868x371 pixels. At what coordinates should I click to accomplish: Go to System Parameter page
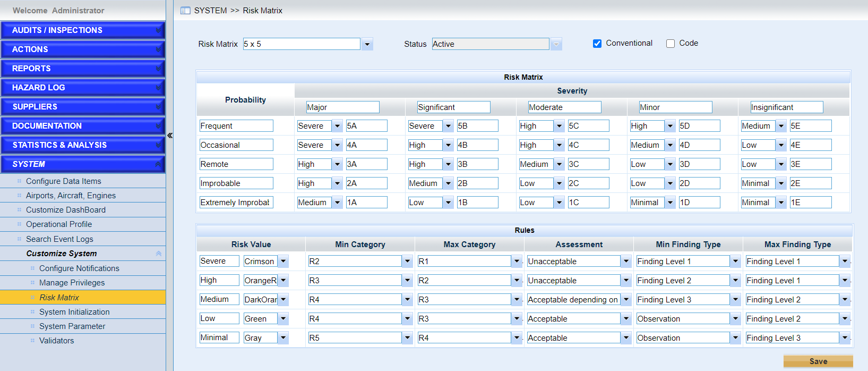[x=72, y=326]
